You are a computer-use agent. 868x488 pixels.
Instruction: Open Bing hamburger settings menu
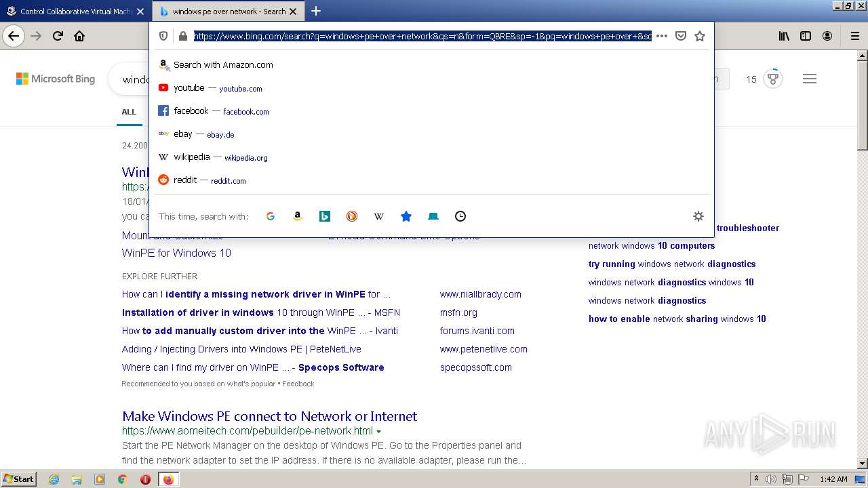point(810,79)
